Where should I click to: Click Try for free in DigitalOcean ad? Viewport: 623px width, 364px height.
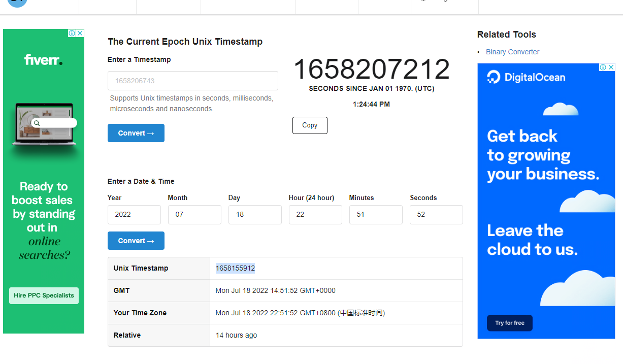[x=510, y=323]
